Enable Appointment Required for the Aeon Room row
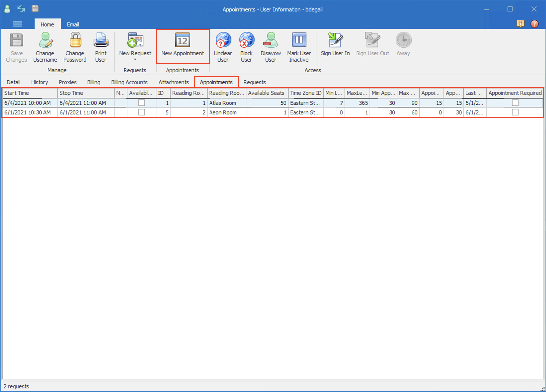 pyautogui.click(x=515, y=112)
